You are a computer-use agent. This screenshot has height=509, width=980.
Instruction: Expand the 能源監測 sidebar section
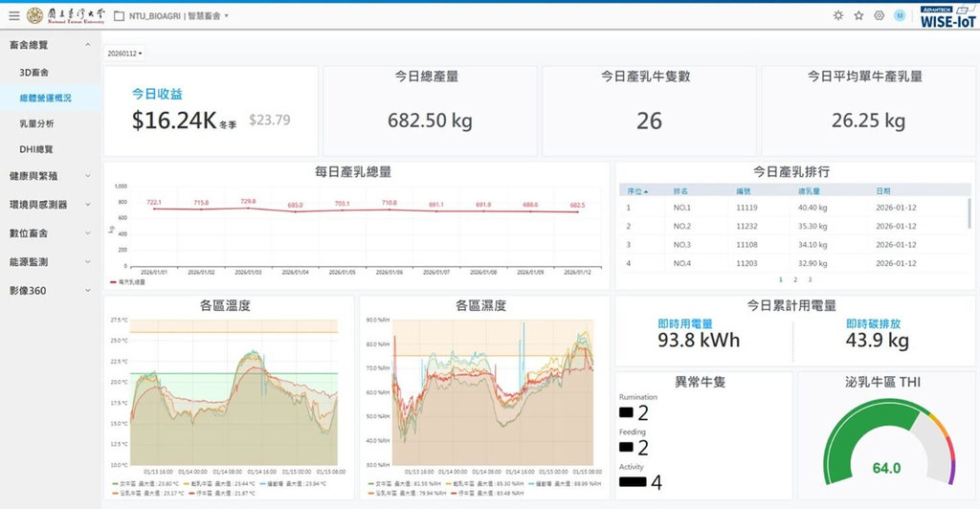pos(50,261)
